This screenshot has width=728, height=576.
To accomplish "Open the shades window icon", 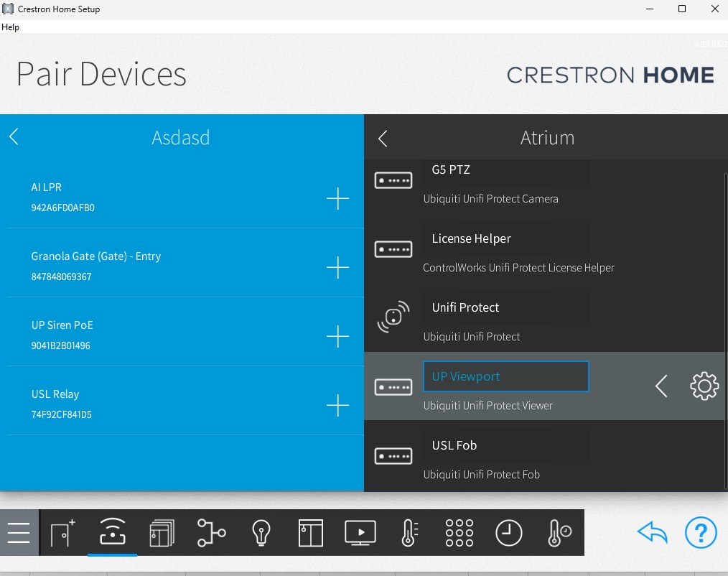I will click(310, 532).
